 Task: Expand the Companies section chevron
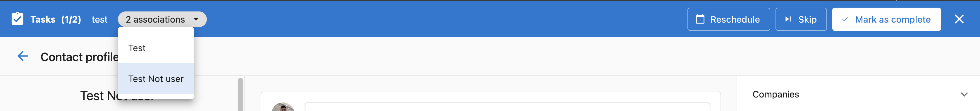964,94
